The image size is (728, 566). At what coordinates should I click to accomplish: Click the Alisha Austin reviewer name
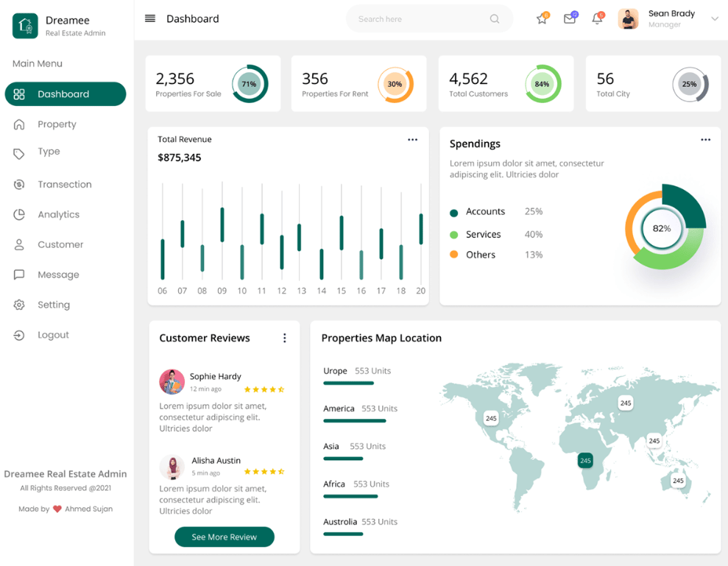click(216, 461)
